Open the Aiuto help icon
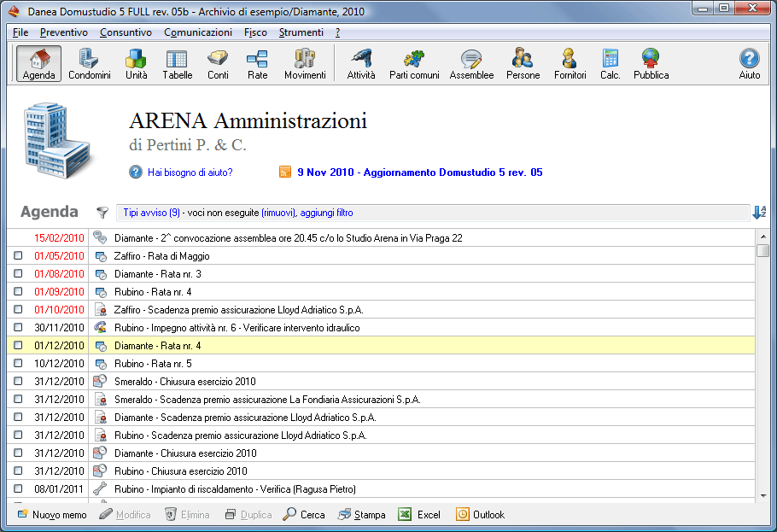 pyautogui.click(x=750, y=63)
